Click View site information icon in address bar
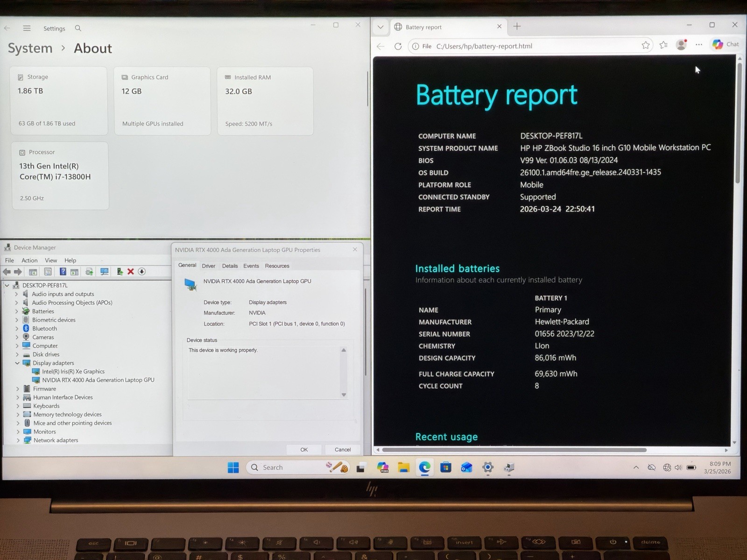The image size is (747, 560). coord(416,46)
